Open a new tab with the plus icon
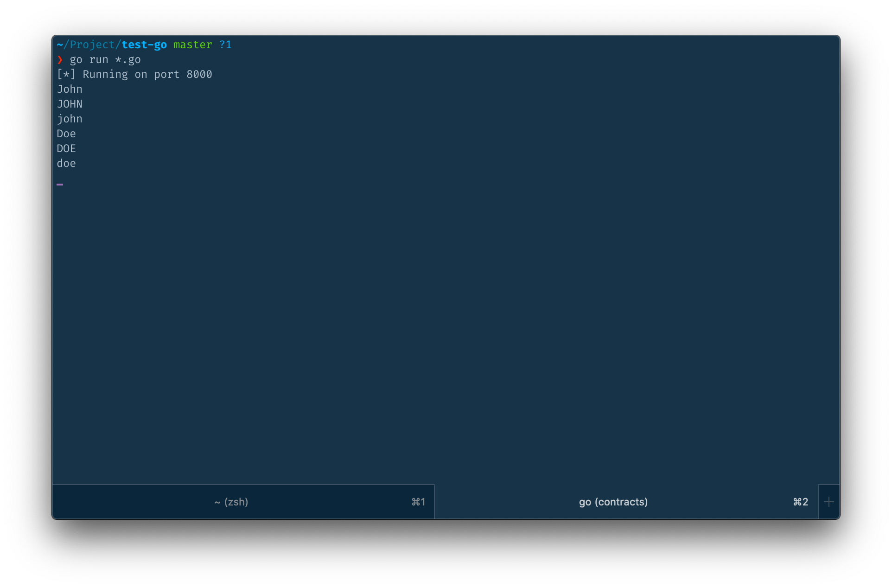Viewport: 892px width, 588px height. (829, 502)
